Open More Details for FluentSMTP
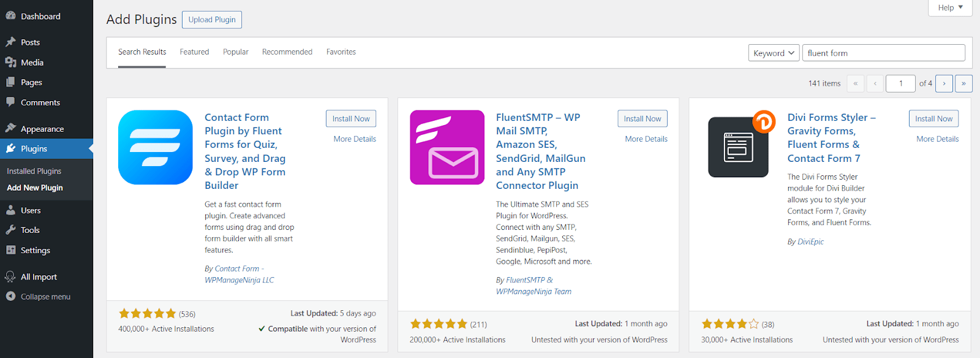The height and width of the screenshot is (358, 980). (x=646, y=139)
